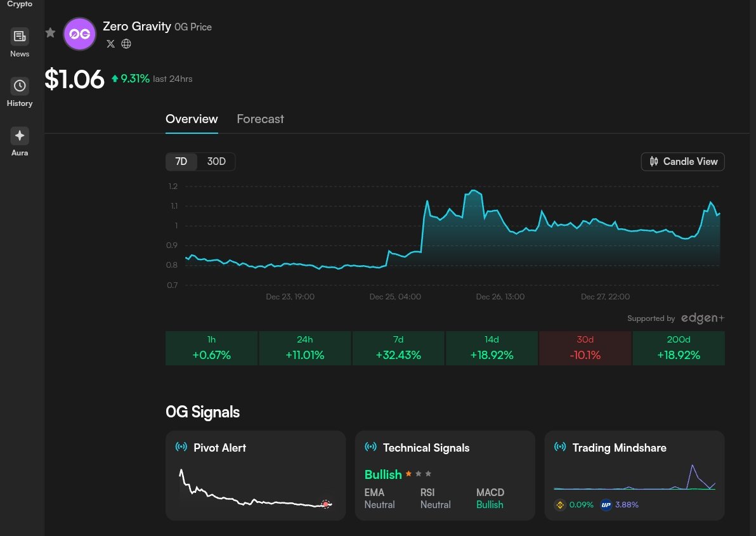Click the UP exchange icon showing 3.88%
756x536 pixels.
(x=606, y=505)
